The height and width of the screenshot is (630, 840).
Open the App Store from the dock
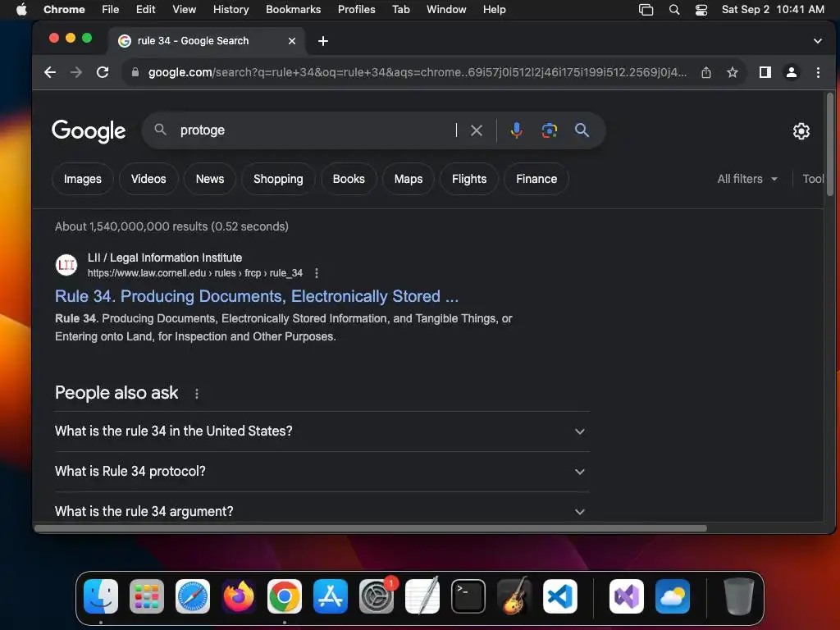(x=331, y=596)
